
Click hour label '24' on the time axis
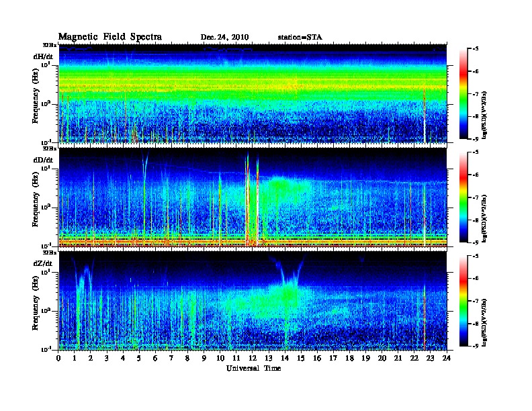coord(447,359)
